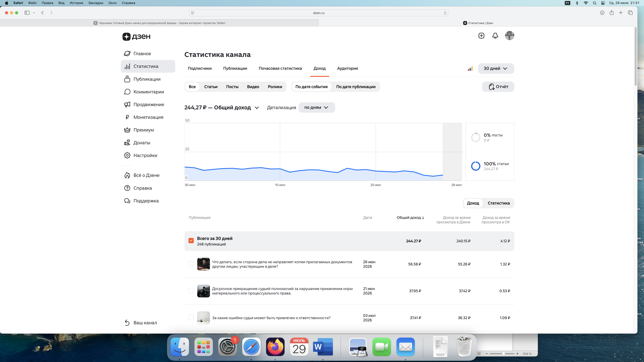Switch to the Telderi browser tab

point(159,23)
